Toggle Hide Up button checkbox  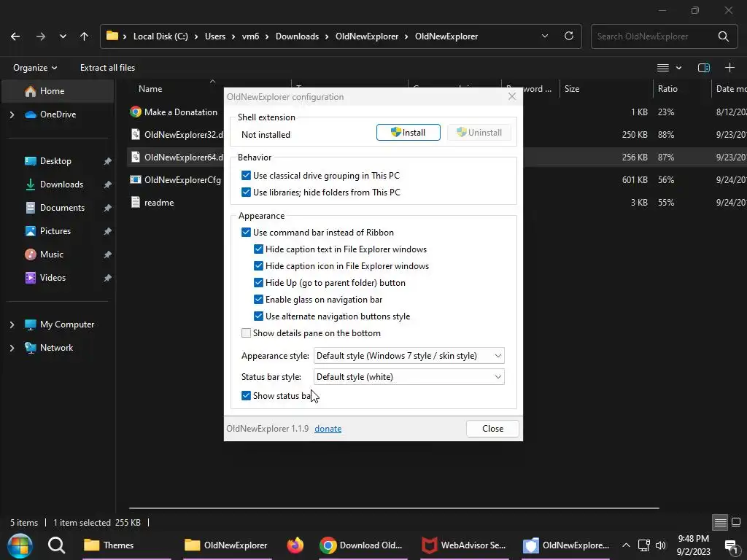tap(258, 282)
